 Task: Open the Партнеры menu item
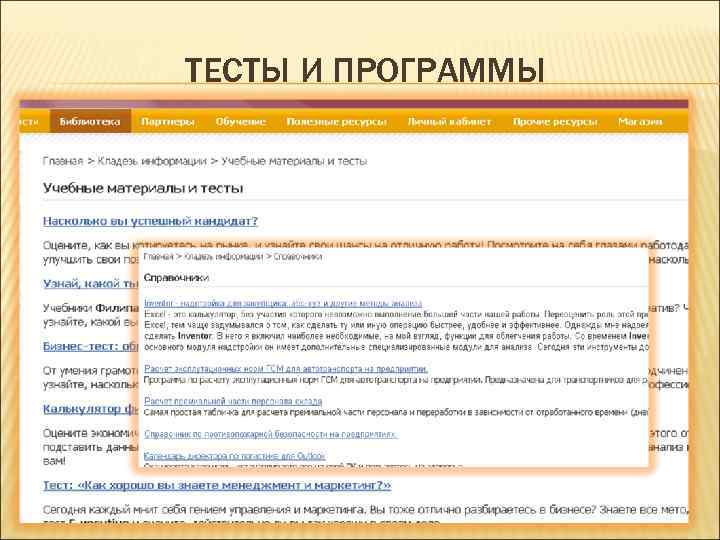[x=168, y=122]
